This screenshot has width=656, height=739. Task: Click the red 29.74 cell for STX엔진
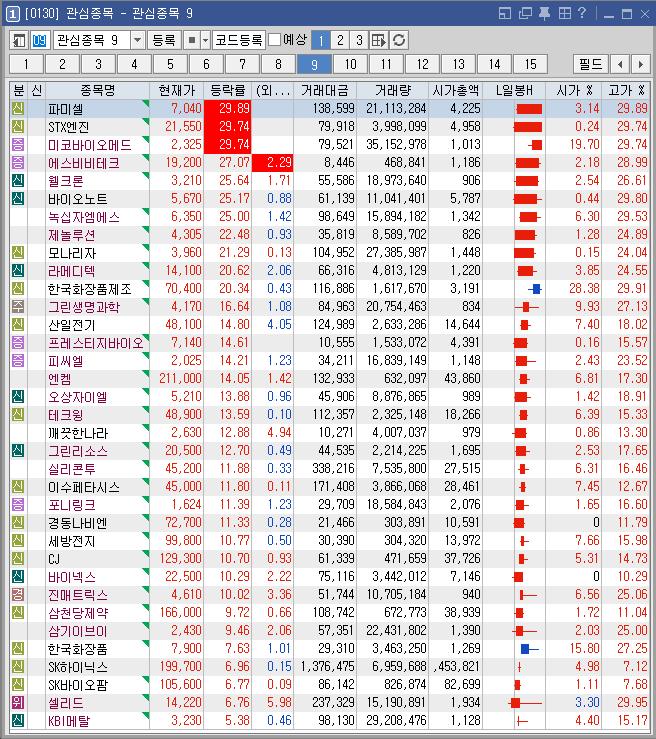coord(228,127)
